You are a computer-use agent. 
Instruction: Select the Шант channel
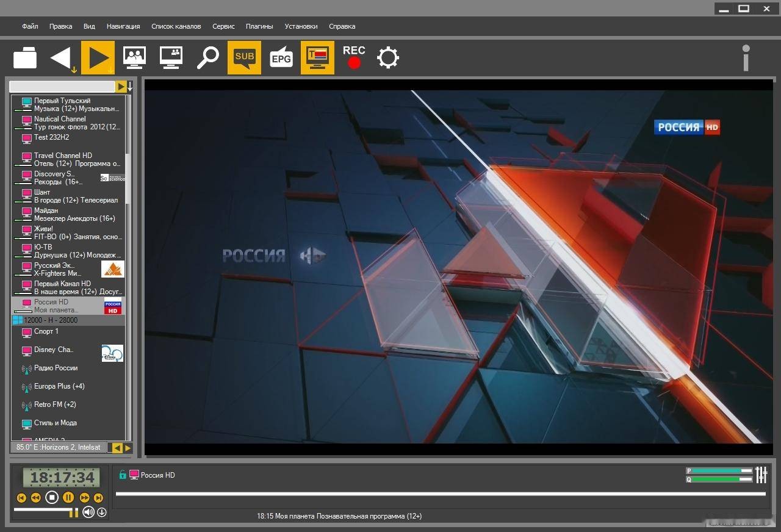tap(68, 196)
